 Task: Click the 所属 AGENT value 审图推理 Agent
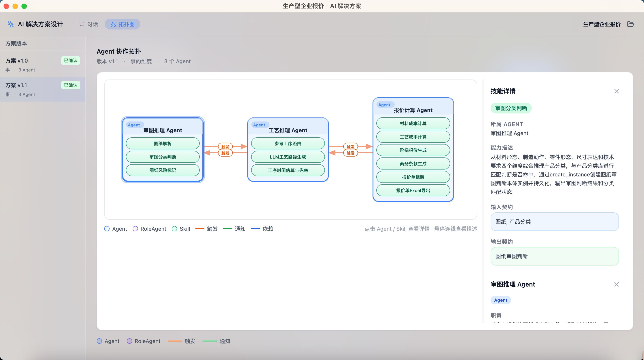(x=510, y=133)
